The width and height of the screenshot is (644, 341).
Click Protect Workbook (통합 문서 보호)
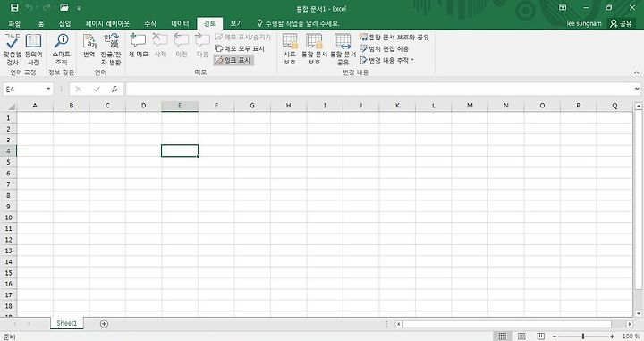[314, 50]
